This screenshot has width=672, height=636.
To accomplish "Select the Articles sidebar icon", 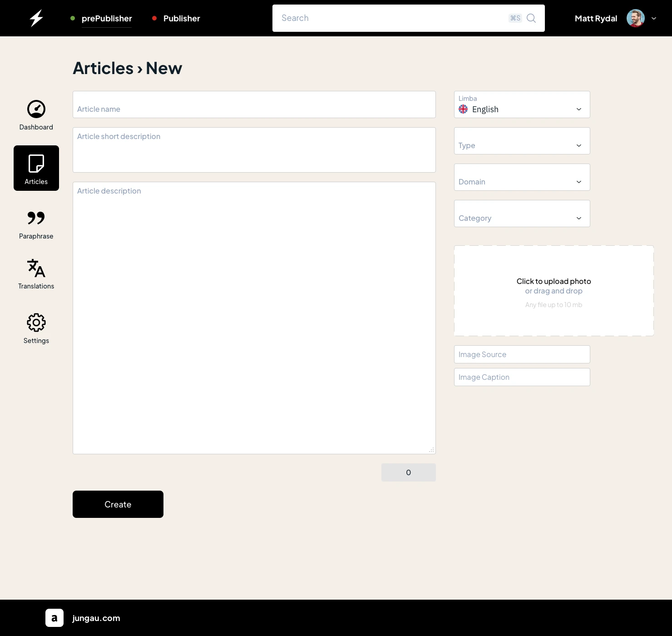I will [x=36, y=168].
